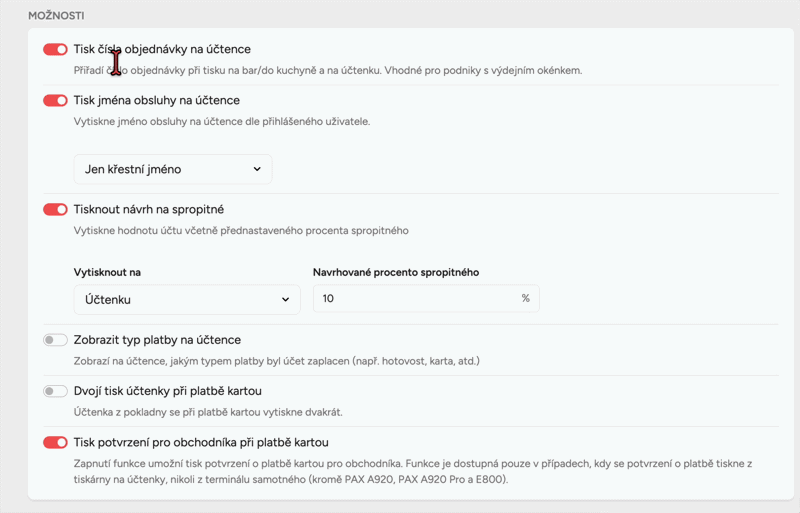800x513 pixels.
Task: Click the tip percentage field showing 10
Action: [x=415, y=299]
